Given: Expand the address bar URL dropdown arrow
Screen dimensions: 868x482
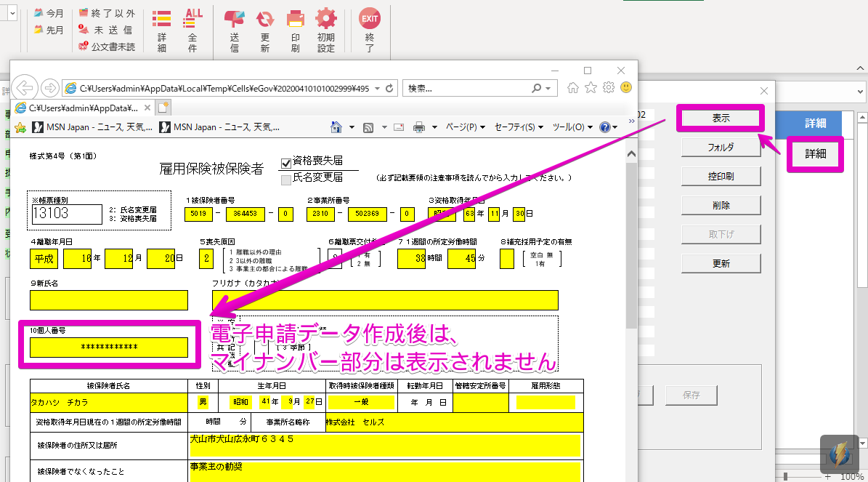Looking at the screenshot, I should click(x=377, y=88).
